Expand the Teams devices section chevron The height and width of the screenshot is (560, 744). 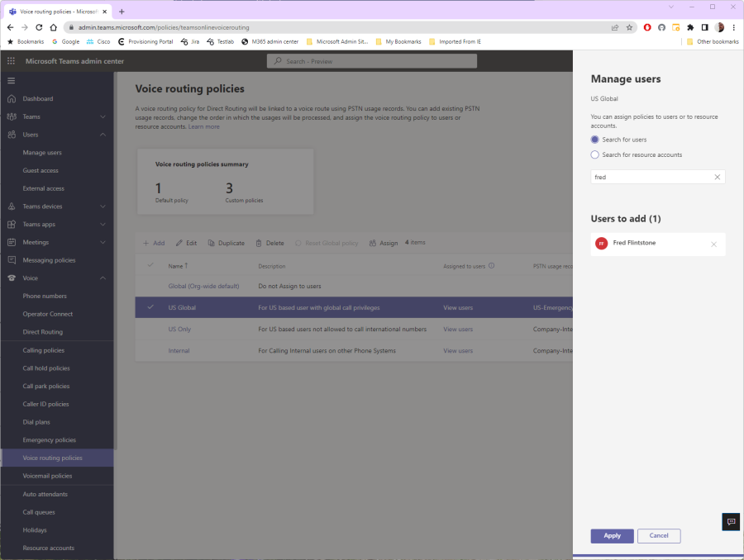(x=103, y=206)
